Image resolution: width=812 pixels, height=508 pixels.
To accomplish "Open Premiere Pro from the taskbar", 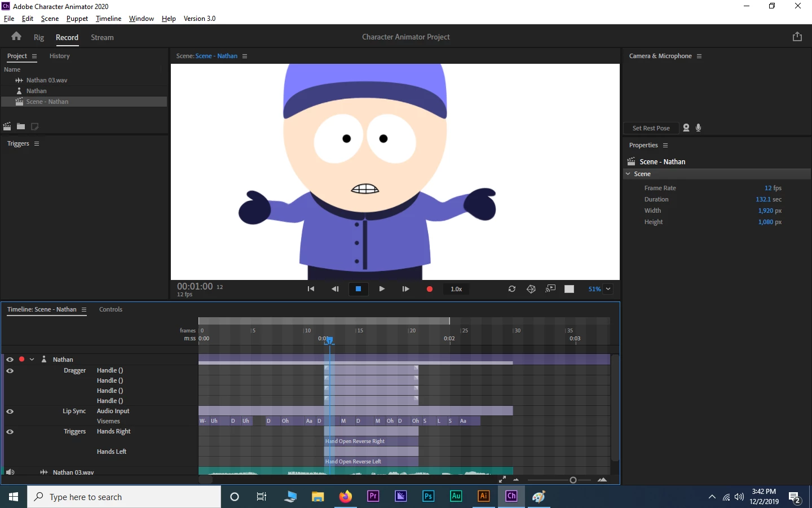I will pos(373,497).
